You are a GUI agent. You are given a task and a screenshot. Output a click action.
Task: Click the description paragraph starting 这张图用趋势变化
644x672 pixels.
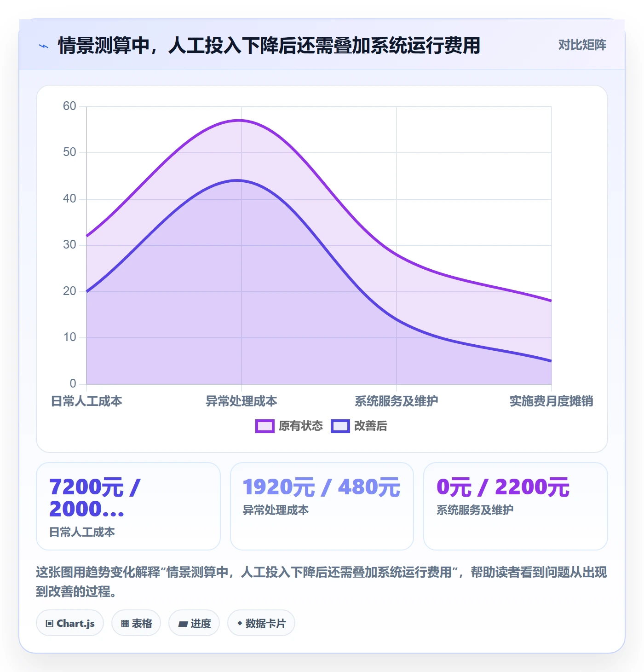322,582
